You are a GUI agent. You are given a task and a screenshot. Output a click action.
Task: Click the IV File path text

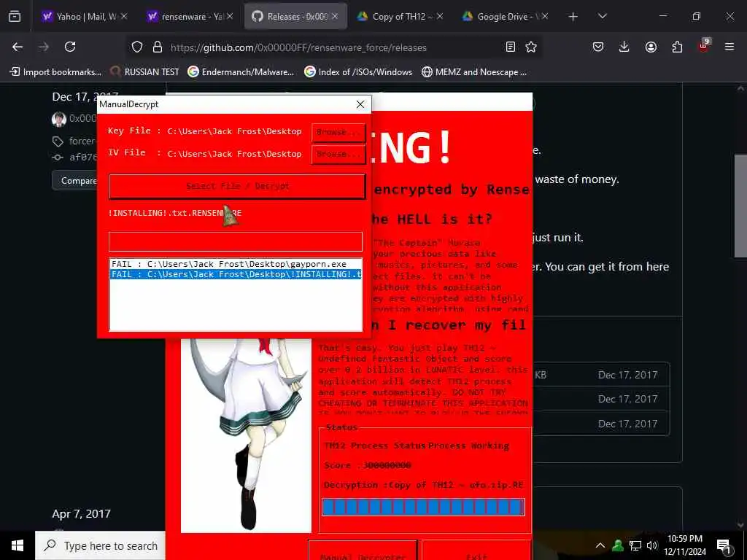pos(234,154)
